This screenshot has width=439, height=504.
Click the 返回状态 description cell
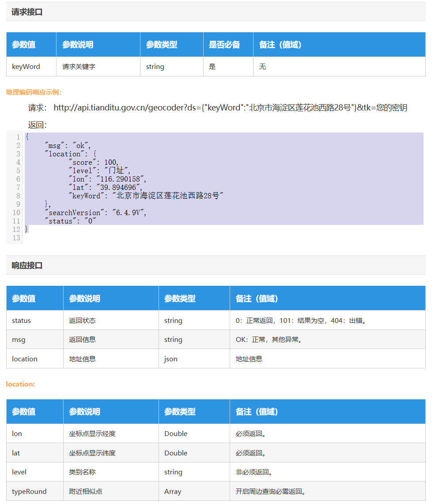click(111, 320)
